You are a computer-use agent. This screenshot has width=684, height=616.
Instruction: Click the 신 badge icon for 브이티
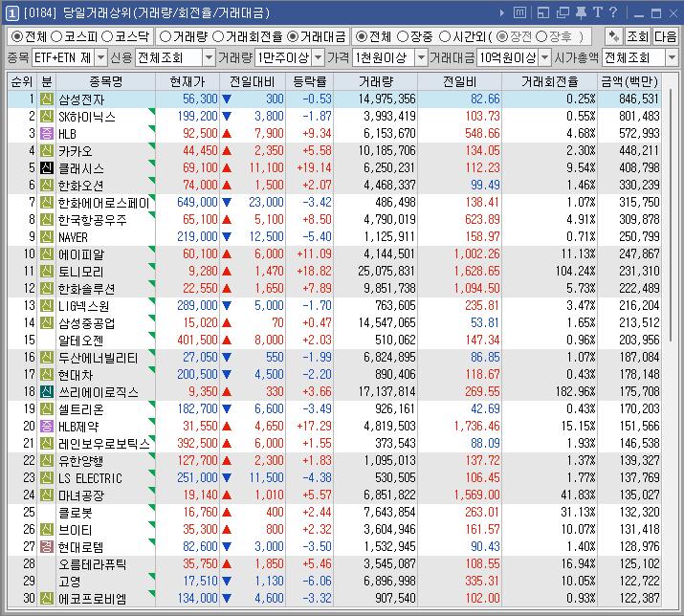tap(47, 530)
